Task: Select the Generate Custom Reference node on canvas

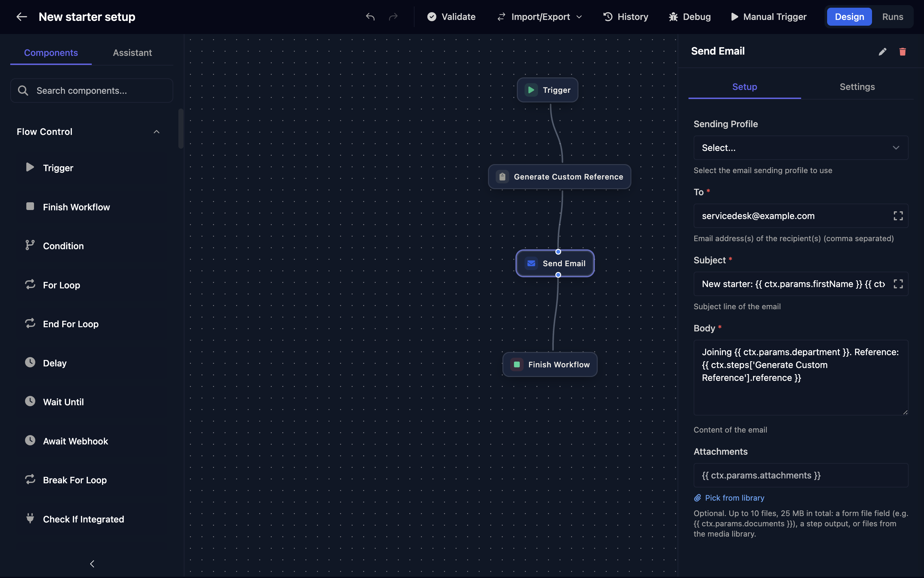Action: (559, 177)
